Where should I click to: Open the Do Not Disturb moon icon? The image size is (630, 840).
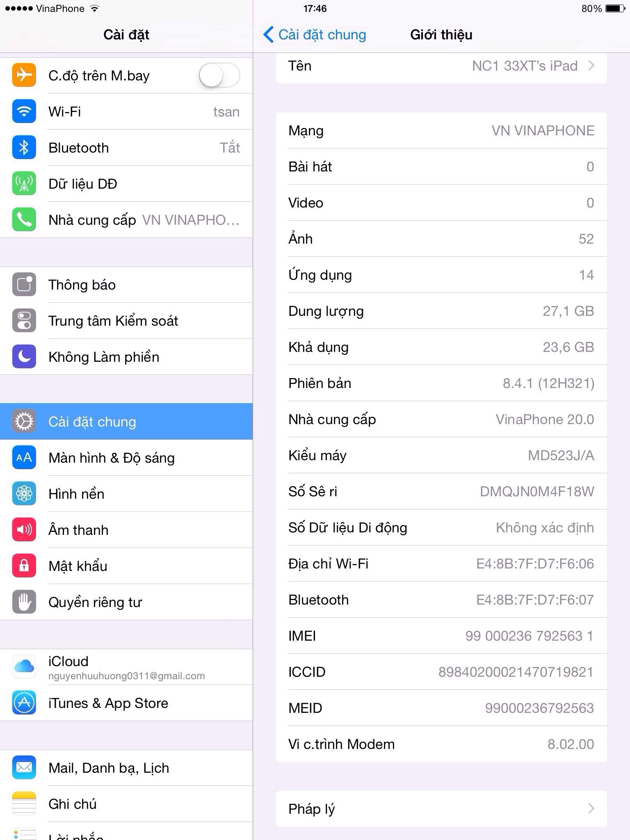24,357
